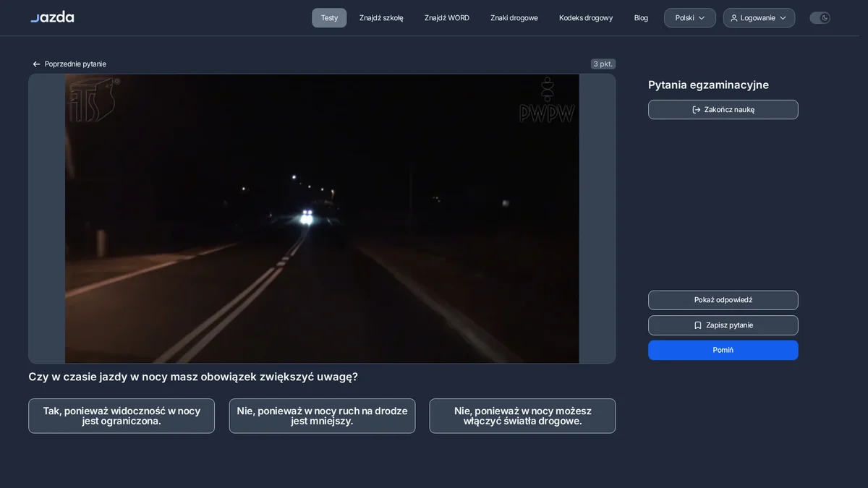Save question with Zapisz pytanie

click(x=723, y=325)
